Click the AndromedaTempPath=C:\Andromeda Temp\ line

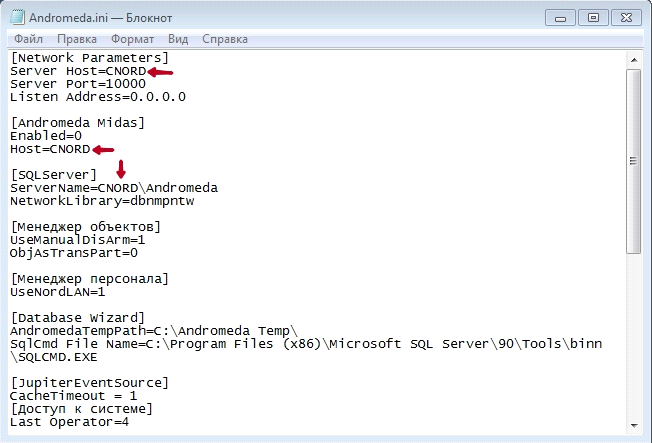click(154, 331)
